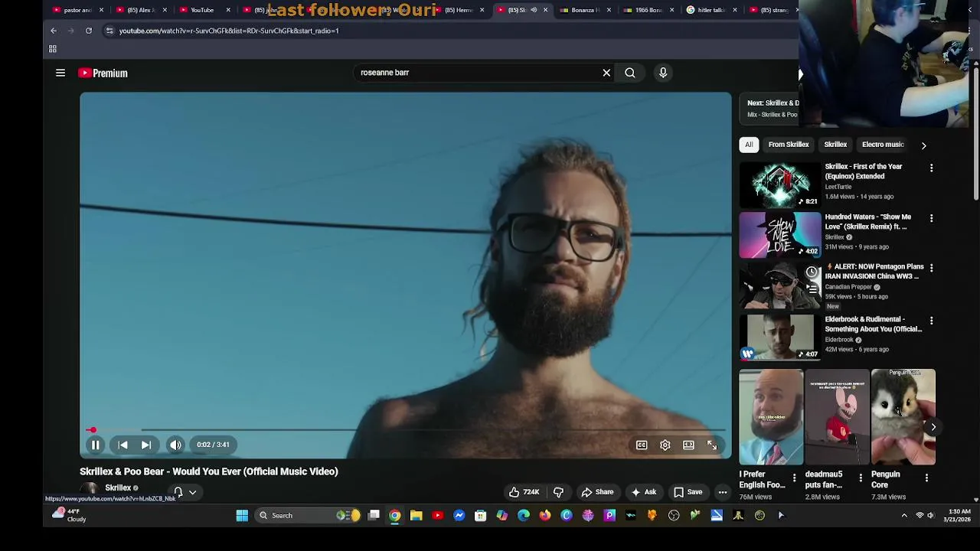
Task: Dislike the video
Action: 559,492
